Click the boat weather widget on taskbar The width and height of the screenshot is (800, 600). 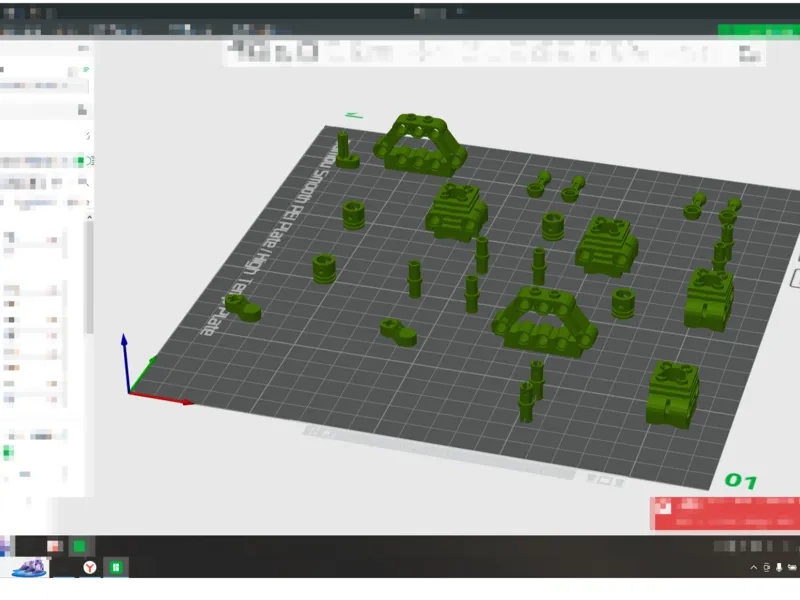pos(30,567)
